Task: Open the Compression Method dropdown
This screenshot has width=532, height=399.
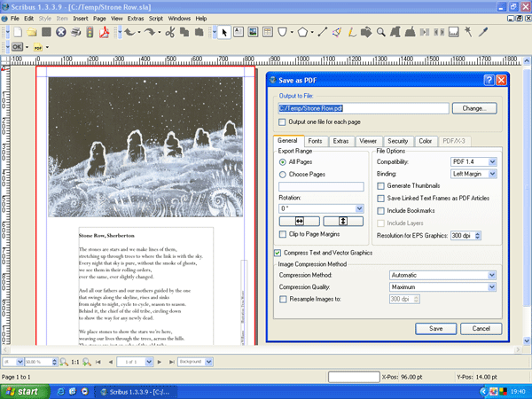Action: tap(442, 276)
